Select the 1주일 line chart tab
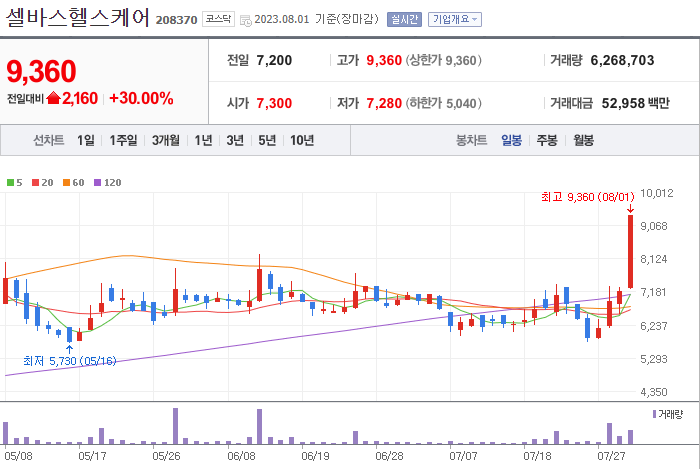The width and height of the screenshot is (700, 469). pos(124,141)
